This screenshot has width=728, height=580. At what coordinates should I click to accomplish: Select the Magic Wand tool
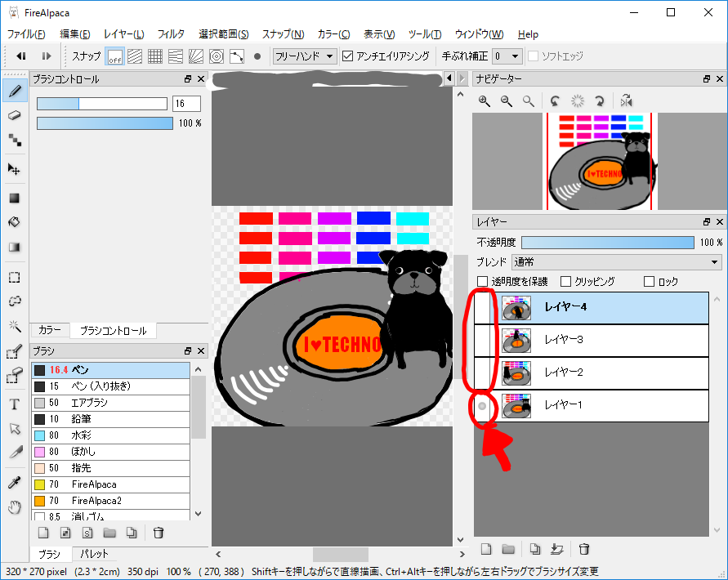point(15,327)
